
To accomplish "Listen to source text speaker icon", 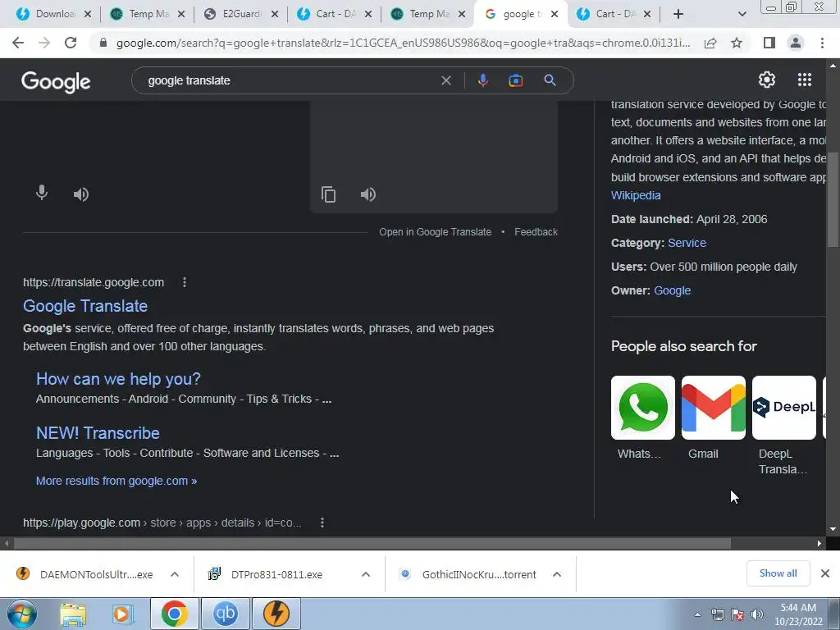I will pyautogui.click(x=81, y=194).
